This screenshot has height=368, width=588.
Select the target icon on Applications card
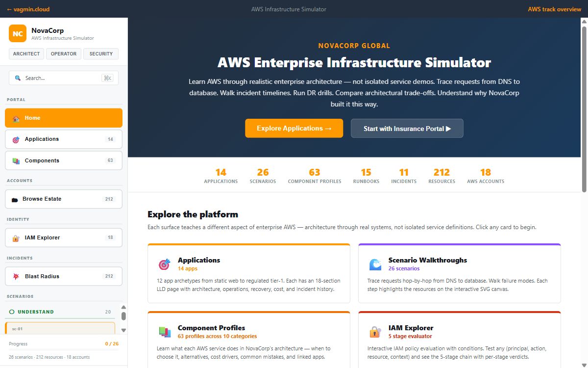point(164,264)
